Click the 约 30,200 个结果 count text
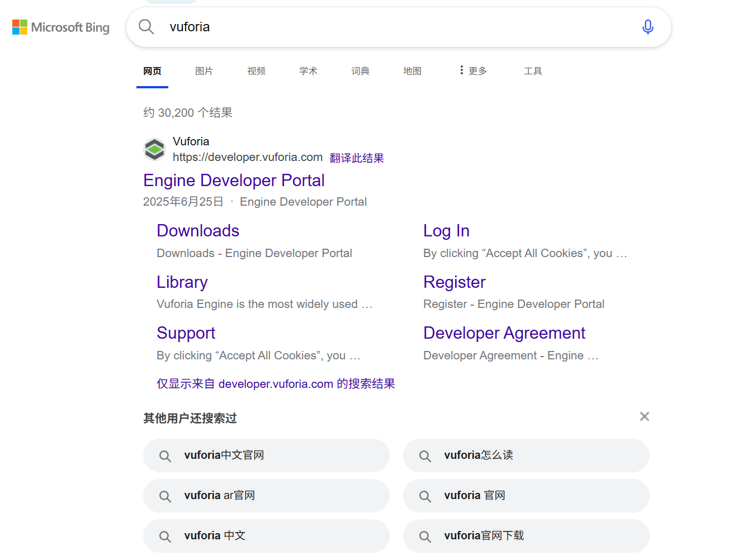 188,113
